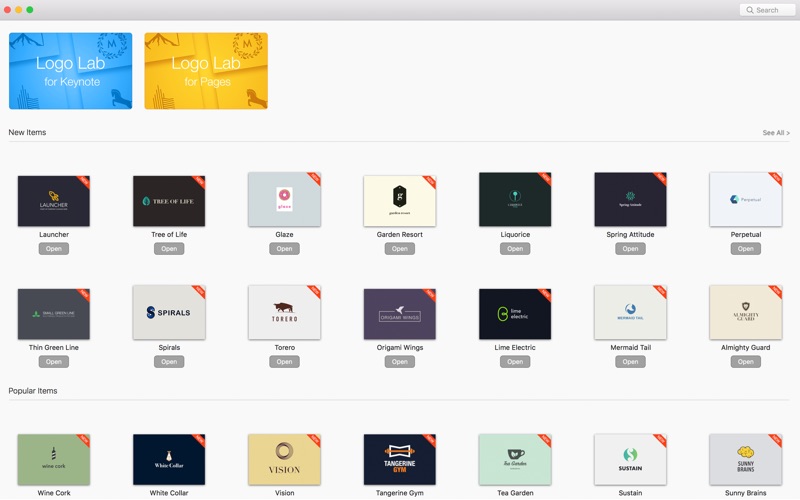This screenshot has height=500, width=800.
Task: Click Open button under Spirals
Action: pyautogui.click(x=169, y=362)
